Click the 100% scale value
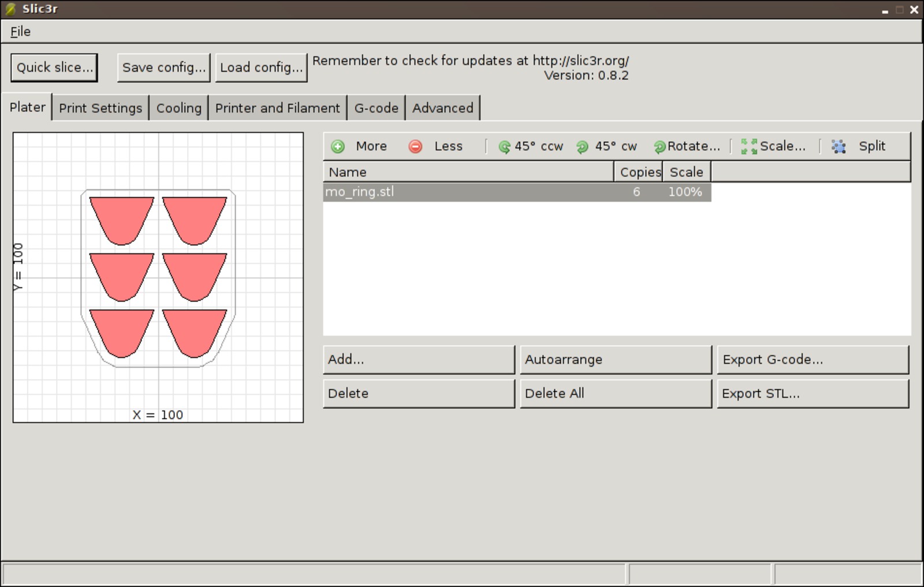The image size is (924, 587). click(x=685, y=192)
